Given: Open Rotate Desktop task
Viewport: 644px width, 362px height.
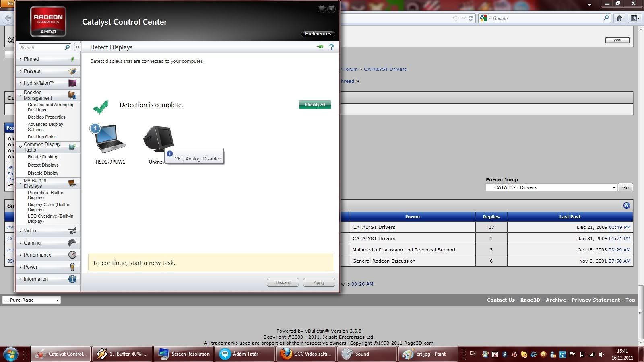Looking at the screenshot, I should pos(43,157).
